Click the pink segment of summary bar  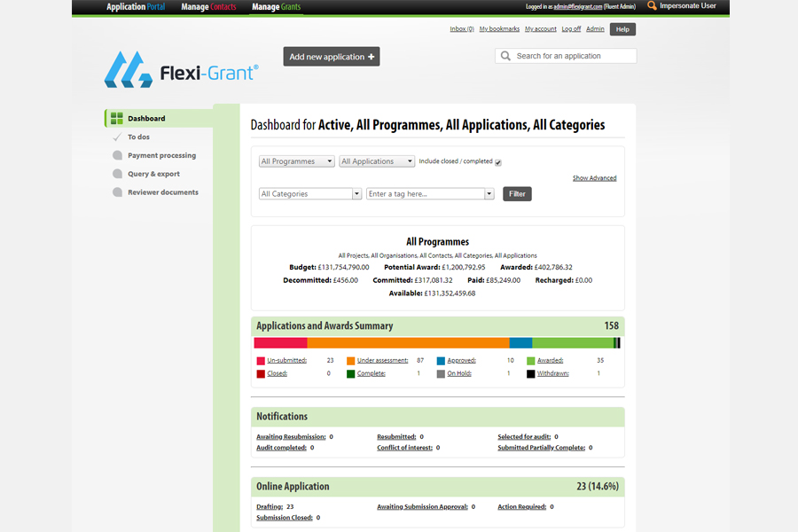pos(280,343)
